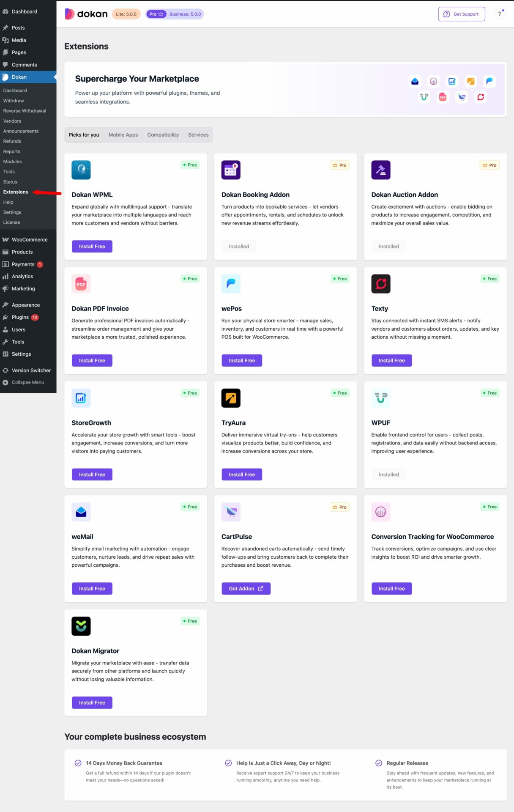Click wePos icon in the banner
The image size is (514, 812).
[489, 81]
